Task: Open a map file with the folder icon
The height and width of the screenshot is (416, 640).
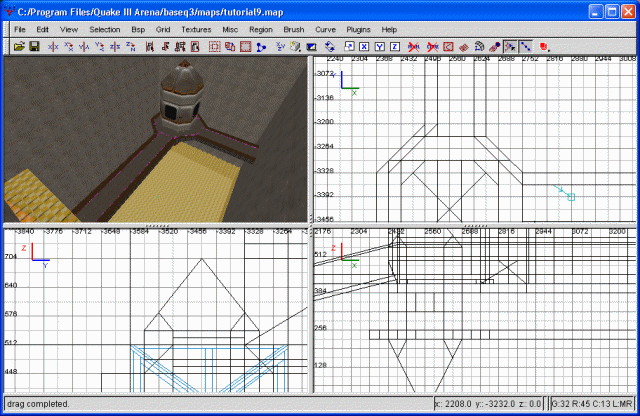Action: 19,47
